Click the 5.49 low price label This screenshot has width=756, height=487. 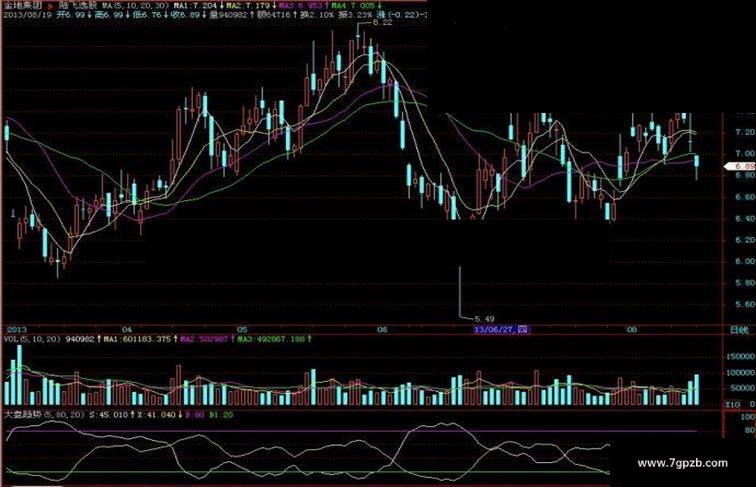point(485,319)
